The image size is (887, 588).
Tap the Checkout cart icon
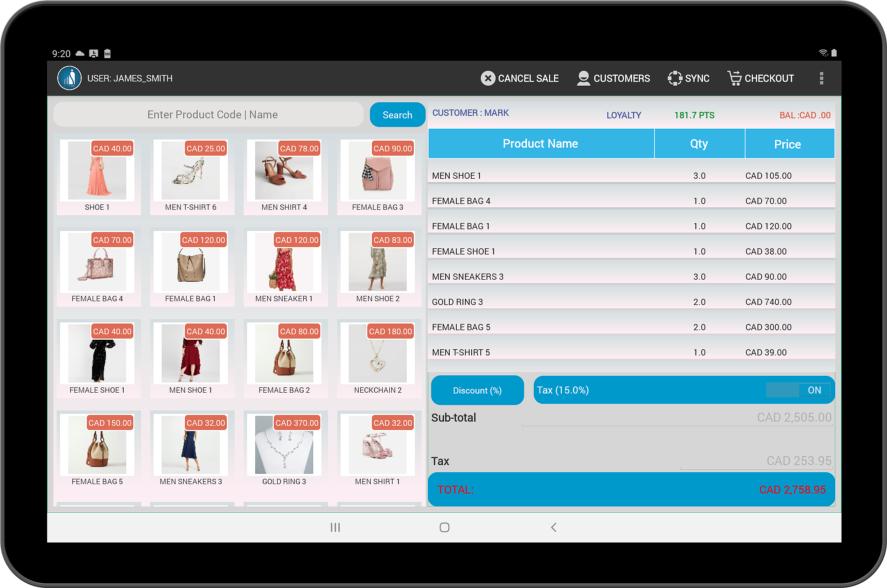coord(734,78)
